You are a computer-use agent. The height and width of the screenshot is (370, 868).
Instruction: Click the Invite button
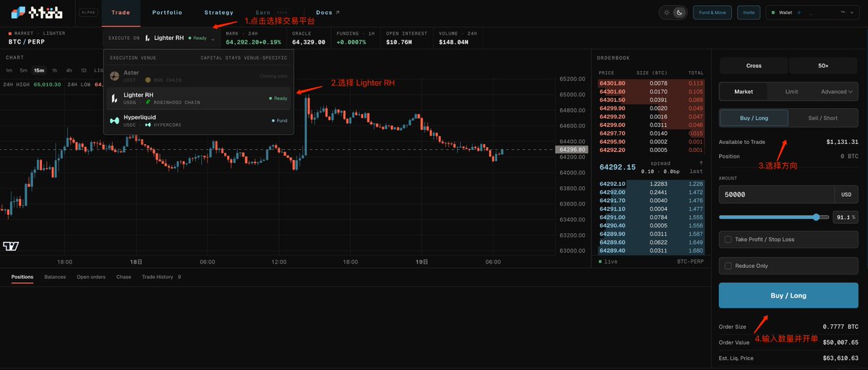(749, 12)
